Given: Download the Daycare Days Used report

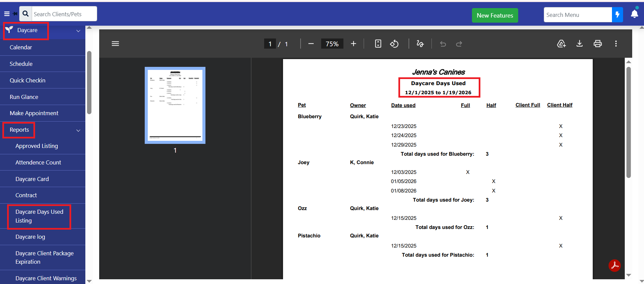Looking at the screenshot, I should (x=579, y=44).
